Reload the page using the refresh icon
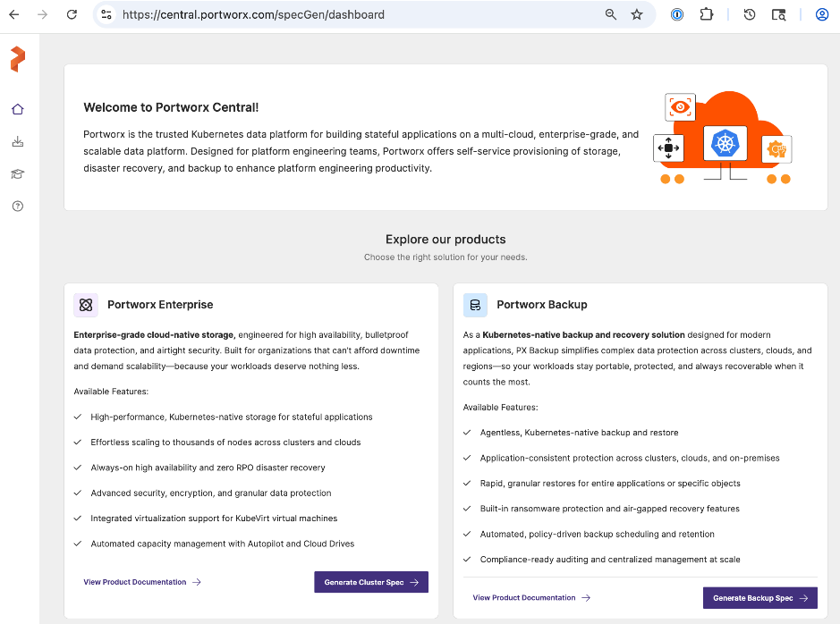Viewport: 840px width, 624px height. 71,14
